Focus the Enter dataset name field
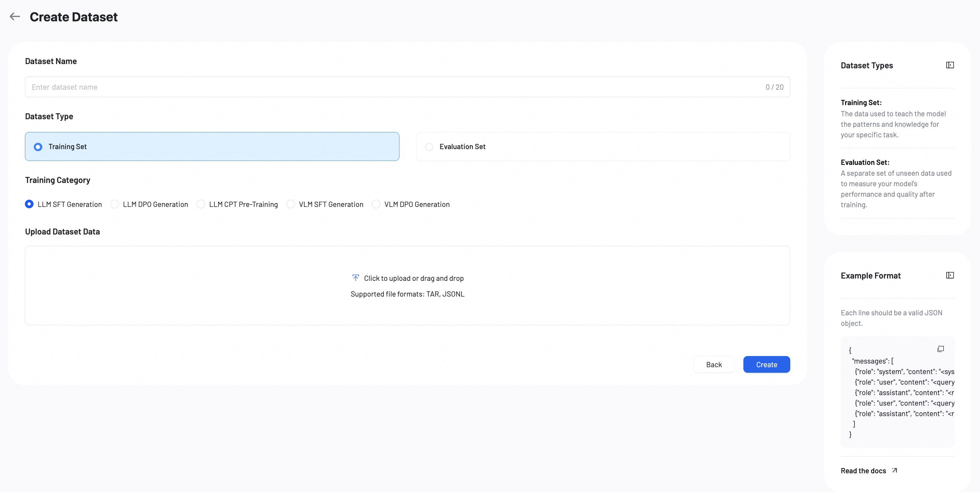The width and height of the screenshot is (980, 492). 407,87
